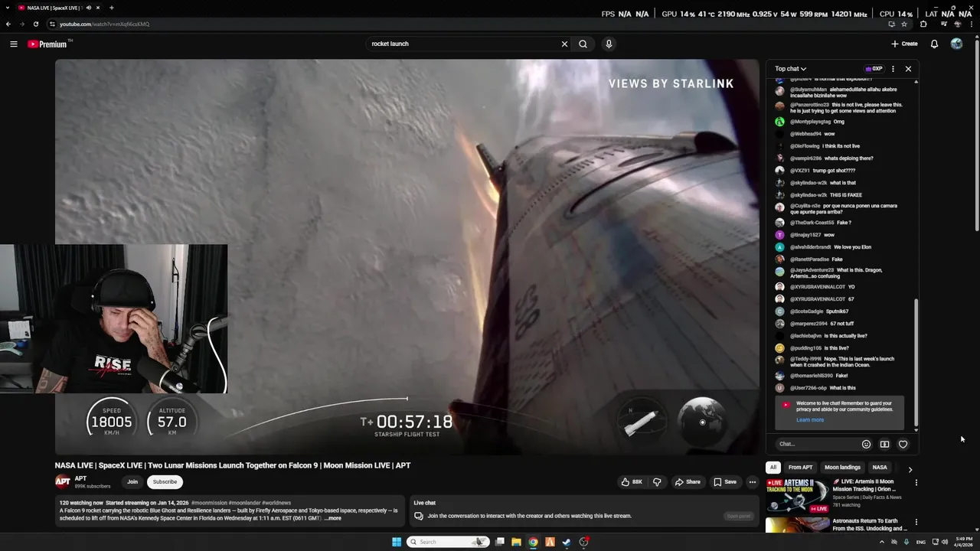The image size is (980, 551).
Task: Open the APT channel avatar
Action: (x=62, y=481)
